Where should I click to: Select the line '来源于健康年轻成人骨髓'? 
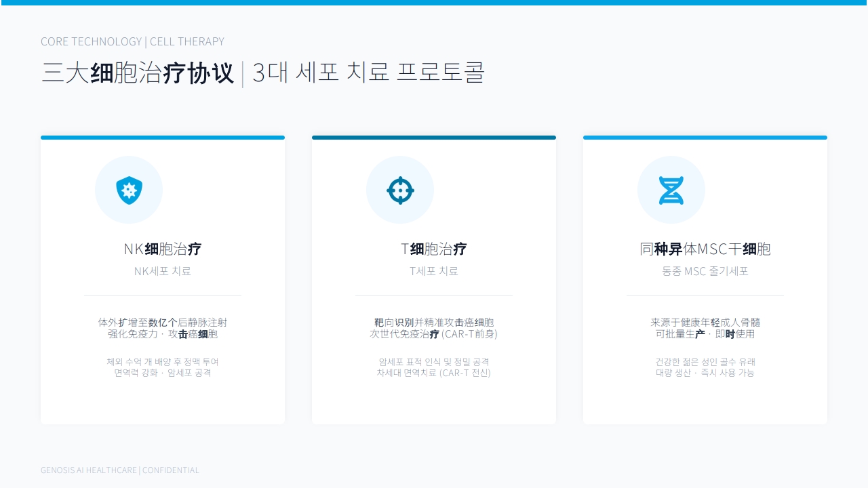coord(705,323)
